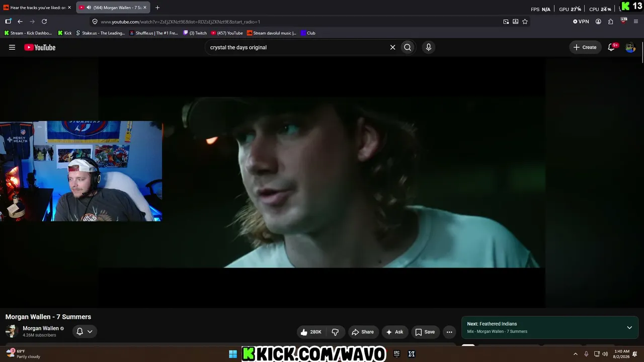View site security shield info

click(x=95, y=22)
